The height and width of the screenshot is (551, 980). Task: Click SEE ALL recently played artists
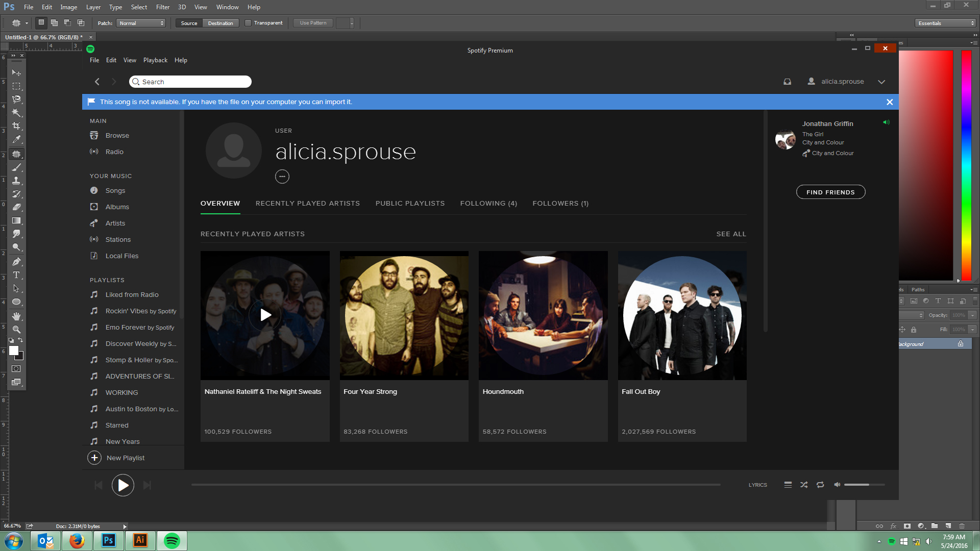pos(731,234)
